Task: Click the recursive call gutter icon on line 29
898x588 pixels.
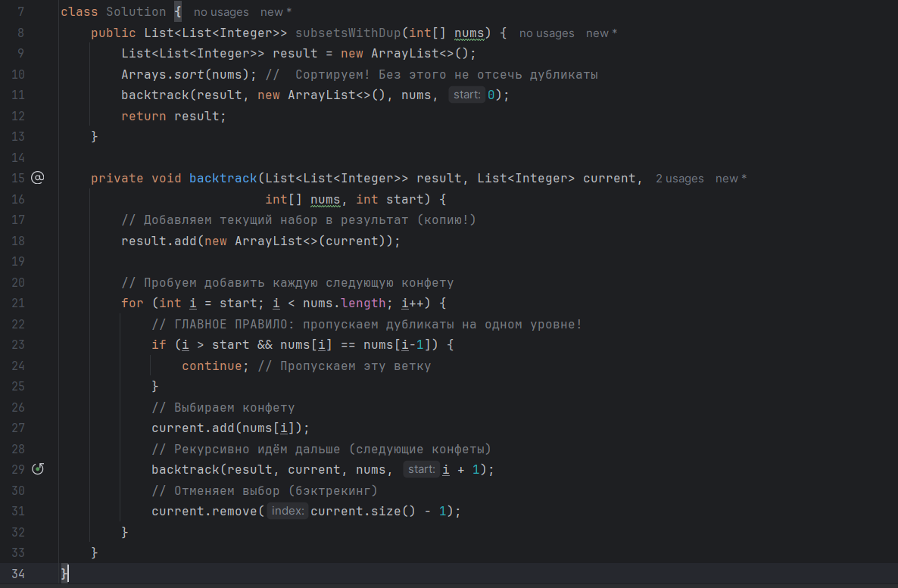Action: (38, 469)
